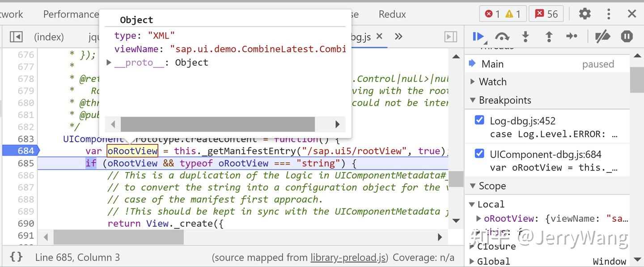Click line number 690 in gutter
The width and height of the screenshot is (644, 267).
coord(26,223)
